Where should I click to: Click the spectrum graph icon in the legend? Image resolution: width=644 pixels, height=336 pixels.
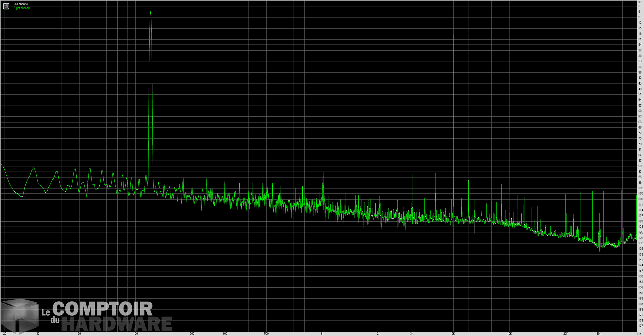click(6, 6)
